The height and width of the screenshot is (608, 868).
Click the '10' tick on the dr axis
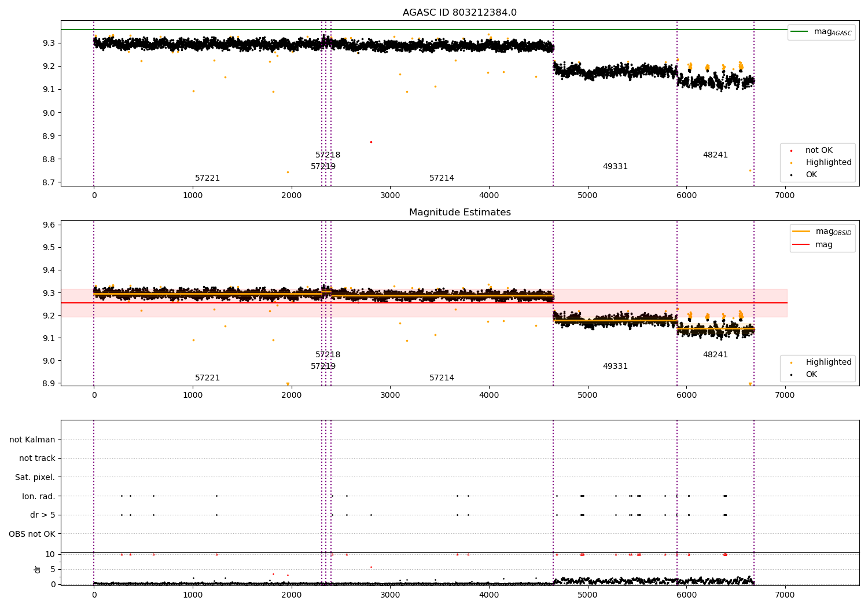[x=50, y=554]
